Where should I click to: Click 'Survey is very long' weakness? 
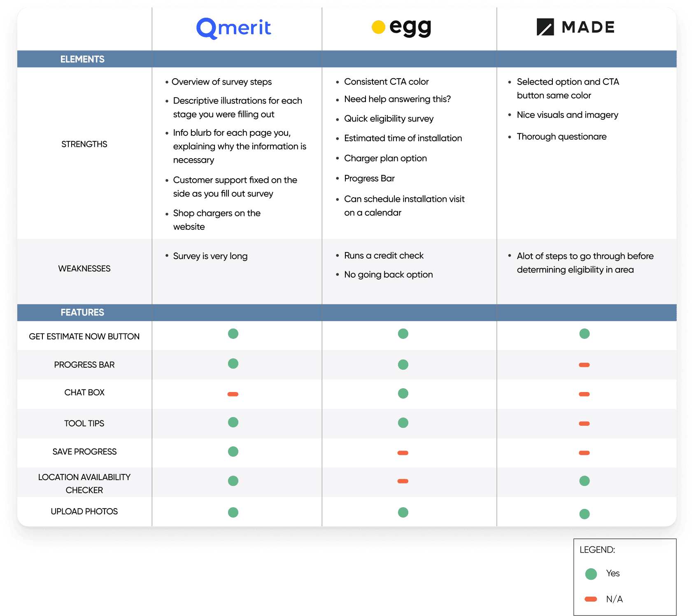(x=210, y=256)
